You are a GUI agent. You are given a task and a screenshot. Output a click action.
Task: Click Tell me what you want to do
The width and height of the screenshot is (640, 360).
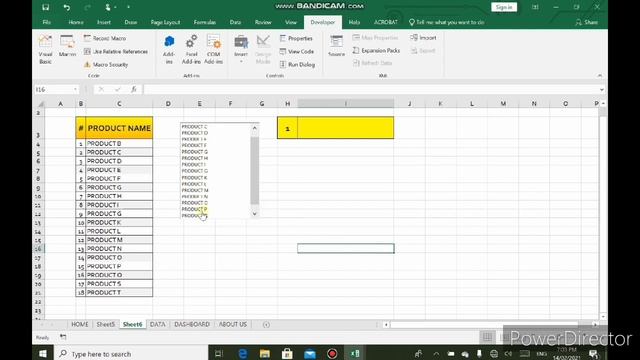tap(447, 22)
